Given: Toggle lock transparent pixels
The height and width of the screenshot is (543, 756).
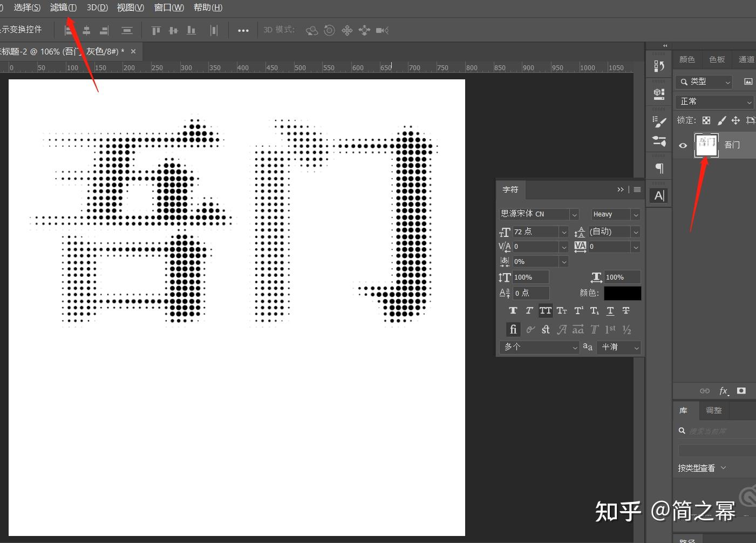Looking at the screenshot, I should coord(706,120).
